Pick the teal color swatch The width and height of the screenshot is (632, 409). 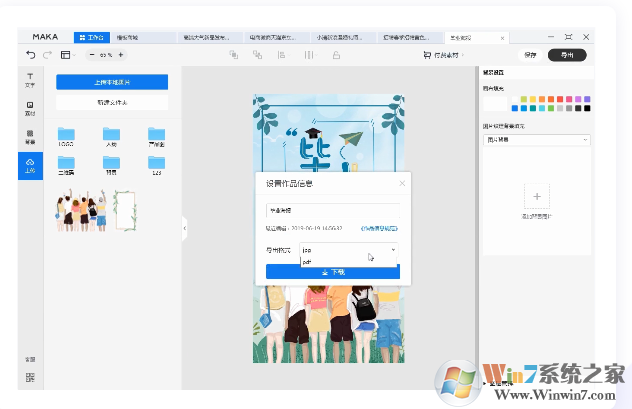point(533,108)
